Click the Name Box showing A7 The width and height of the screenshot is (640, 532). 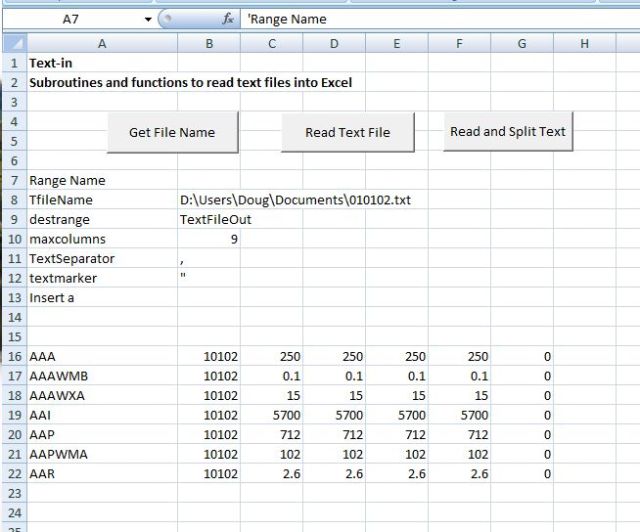(x=70, y=19)
